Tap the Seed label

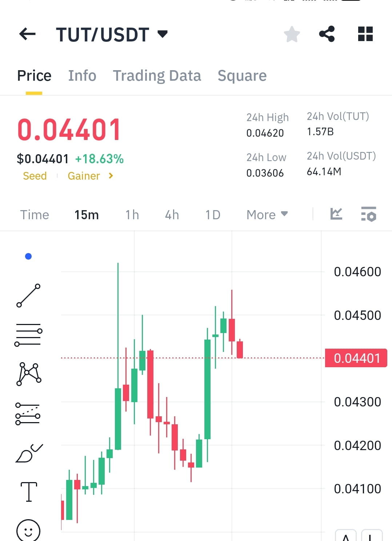tap(35, 176)
